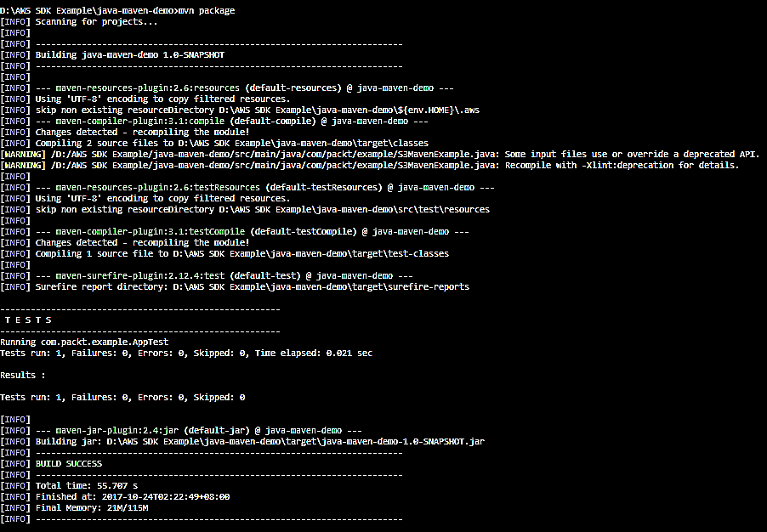
Task: Select 'Compiling 2 source files' line
Action: click(x=214, y=144)
